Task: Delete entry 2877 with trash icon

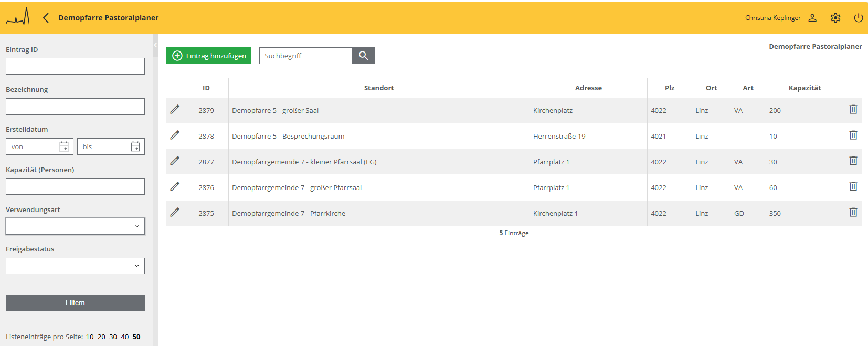Action: tap(853, 161)
